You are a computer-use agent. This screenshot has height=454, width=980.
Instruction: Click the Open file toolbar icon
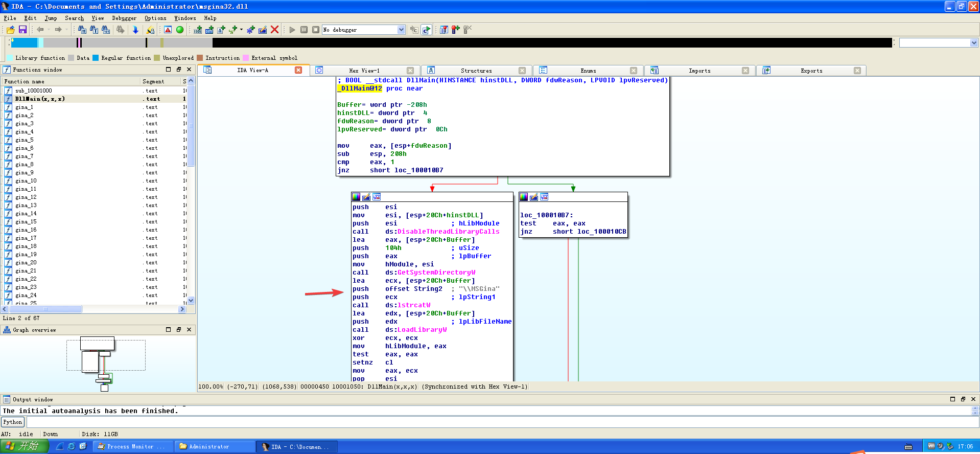tap(10, 30)
